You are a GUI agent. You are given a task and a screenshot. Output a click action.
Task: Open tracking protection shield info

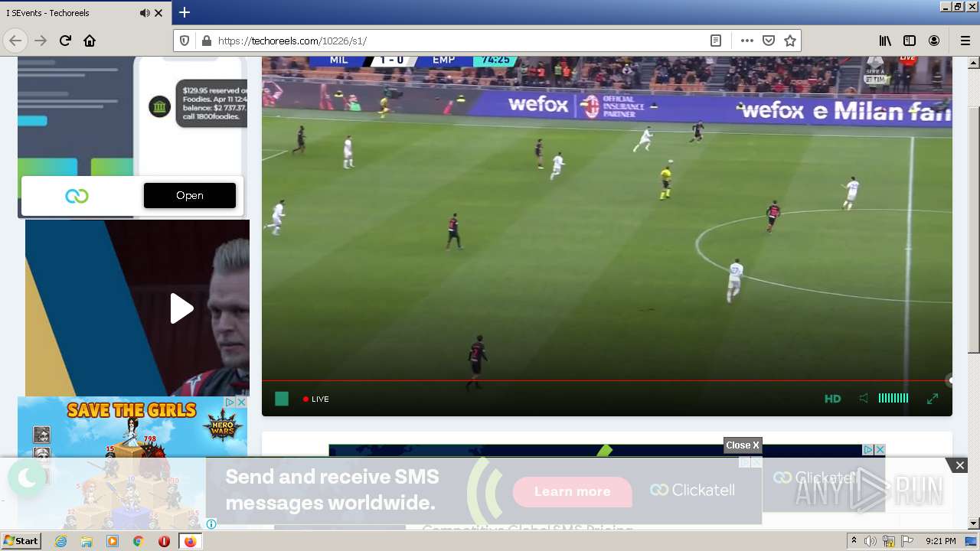point(185,41)
